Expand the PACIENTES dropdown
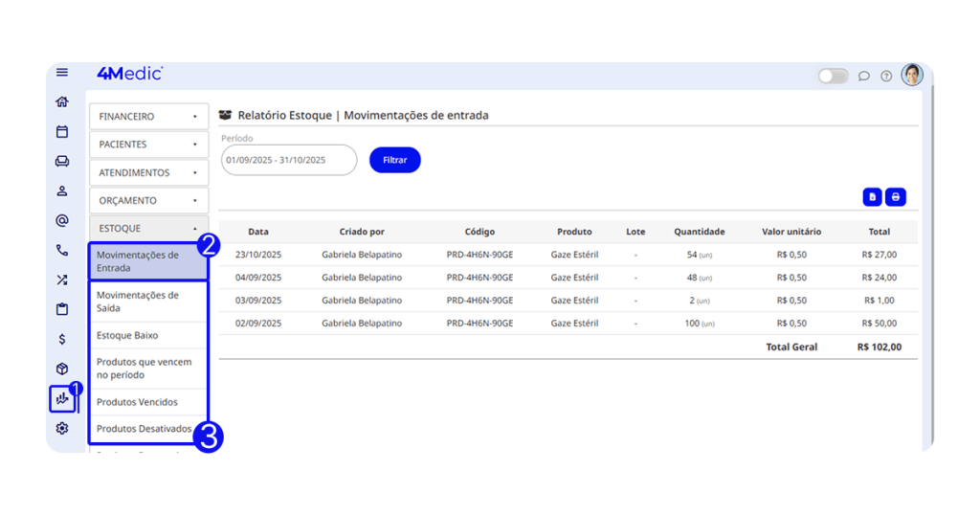 coord(149,145)
